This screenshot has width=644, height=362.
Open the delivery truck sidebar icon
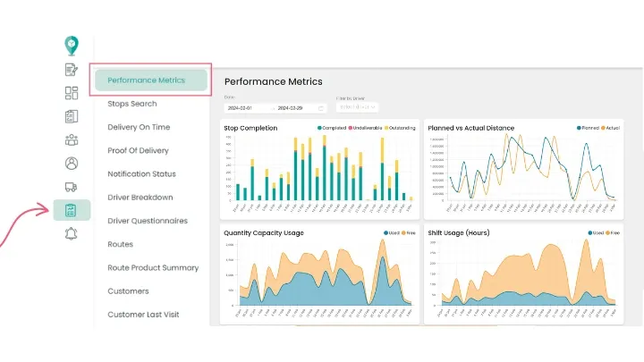(72, 187)
